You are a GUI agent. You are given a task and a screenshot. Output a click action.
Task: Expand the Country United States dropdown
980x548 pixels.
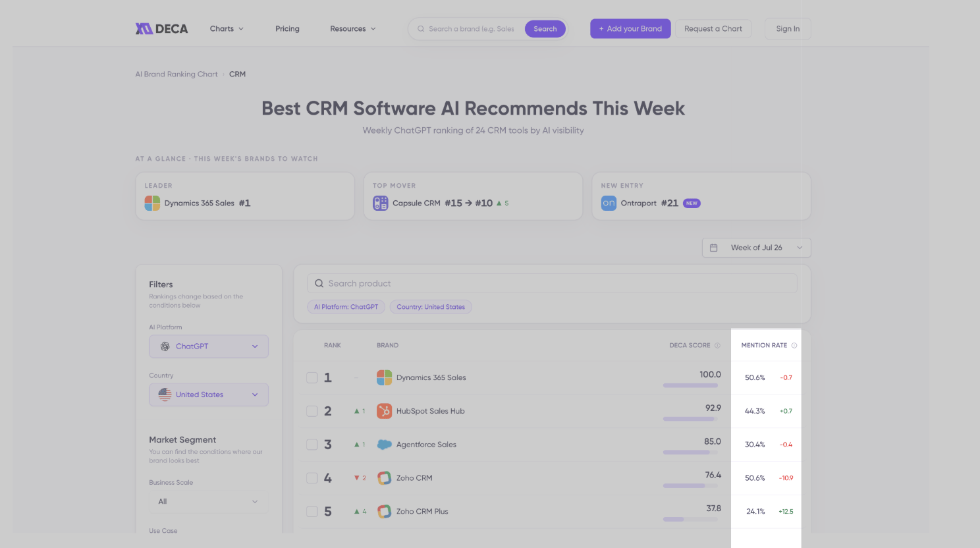click(x=209, y=395)
